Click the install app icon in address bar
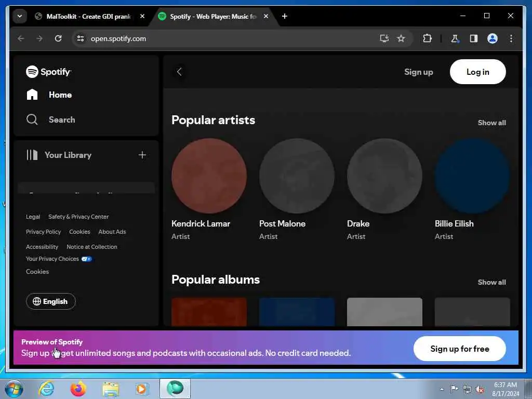532x399 pixels. [384, 38]
